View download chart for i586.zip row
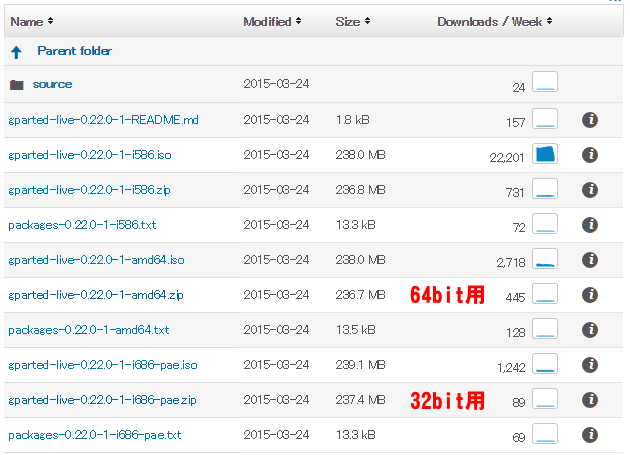The image size is (630, 455). coord(545,189)
